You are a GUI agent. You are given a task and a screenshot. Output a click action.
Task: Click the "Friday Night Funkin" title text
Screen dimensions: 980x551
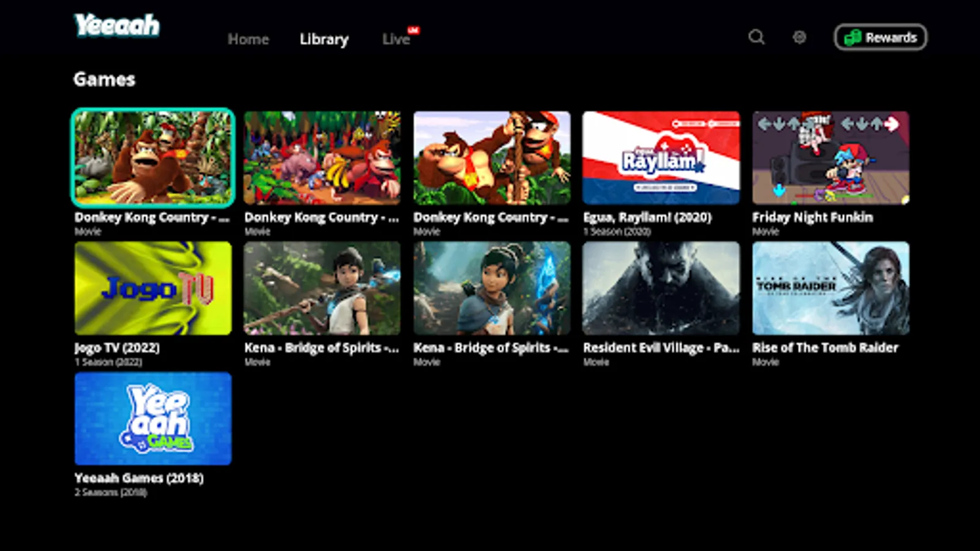coord(813,217)
